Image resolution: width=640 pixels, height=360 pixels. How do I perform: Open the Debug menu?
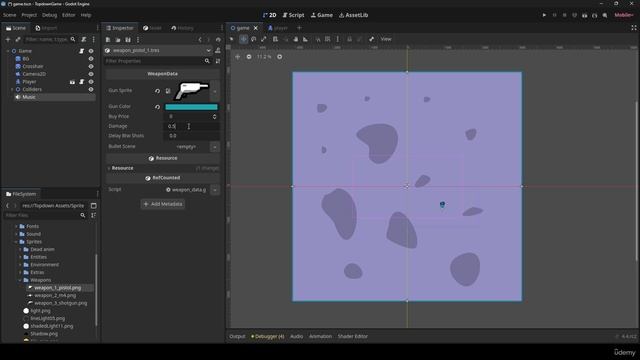point(49,15)
